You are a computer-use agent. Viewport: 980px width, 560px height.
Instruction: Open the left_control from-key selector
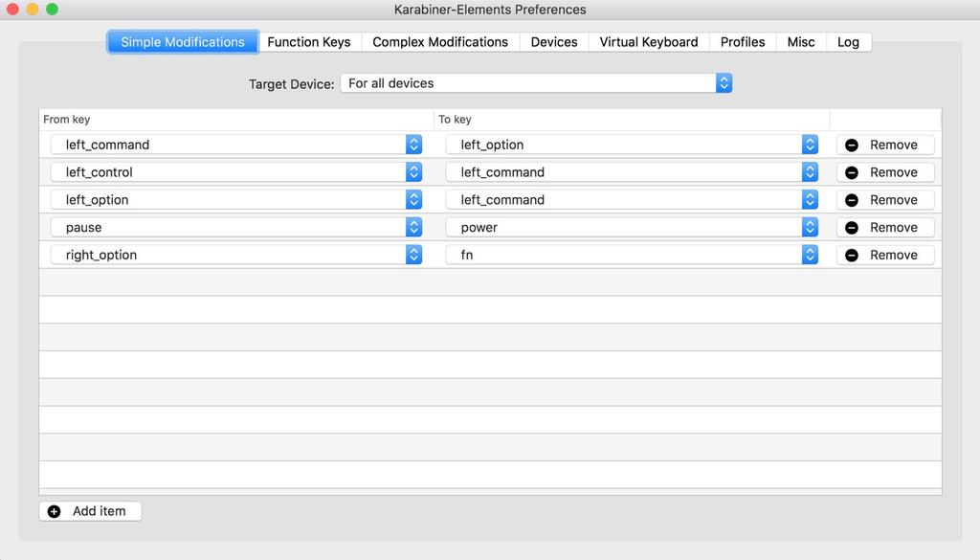click(x=236, y=172)
